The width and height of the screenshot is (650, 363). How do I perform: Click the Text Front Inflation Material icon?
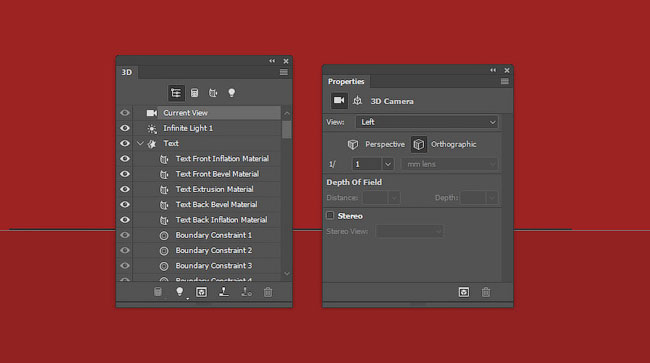pyautogui.click(x=164, y=159)
